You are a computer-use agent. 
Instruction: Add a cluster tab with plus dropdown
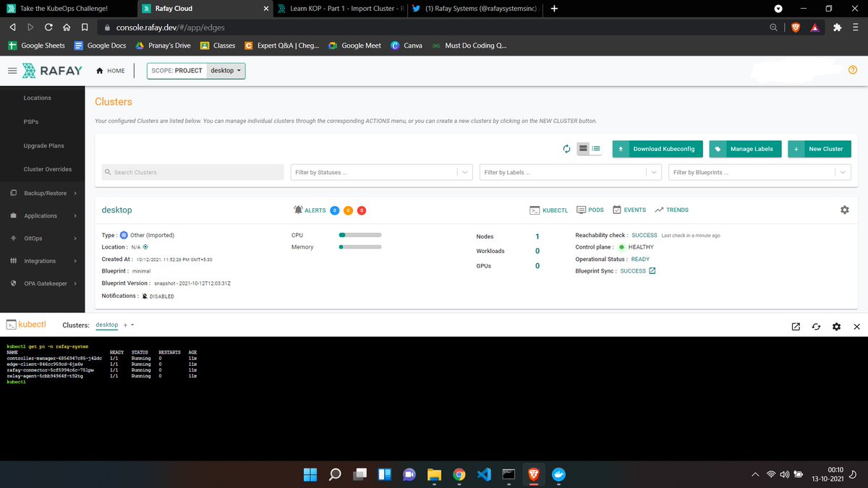coord(128,325)
